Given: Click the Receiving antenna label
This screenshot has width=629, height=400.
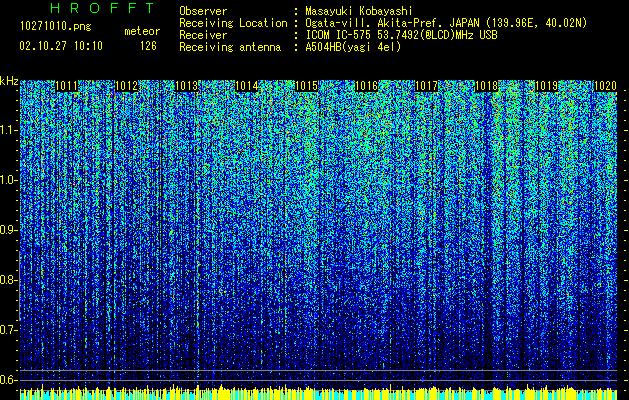Looking at the screenshot, I should coord(230,47).
